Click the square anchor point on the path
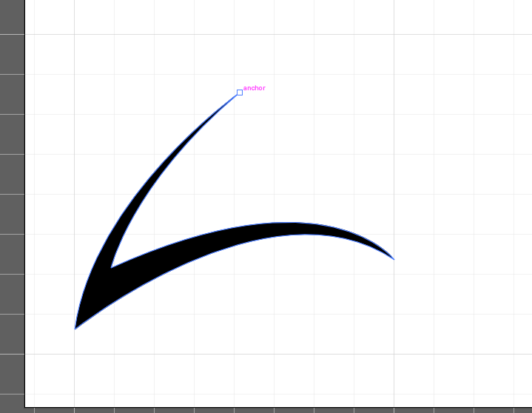The image size is (532, 413). click(x=240, y=93)
